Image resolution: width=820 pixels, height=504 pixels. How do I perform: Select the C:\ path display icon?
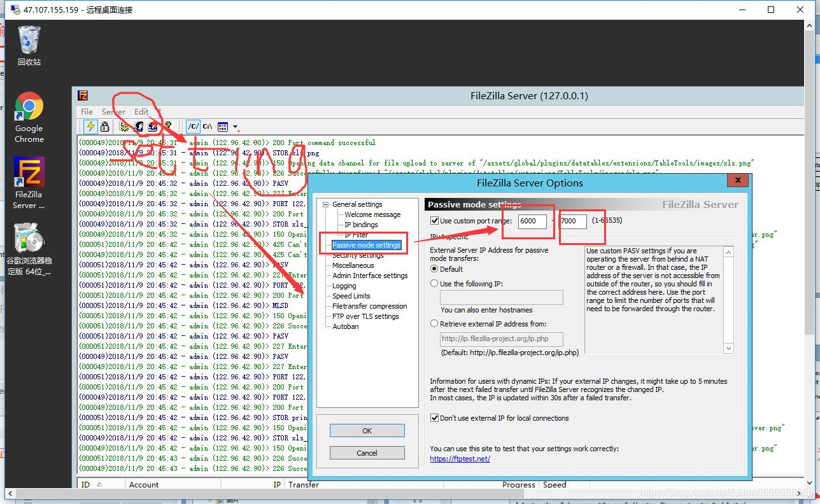pyautogui.click(x=208, y=127)
